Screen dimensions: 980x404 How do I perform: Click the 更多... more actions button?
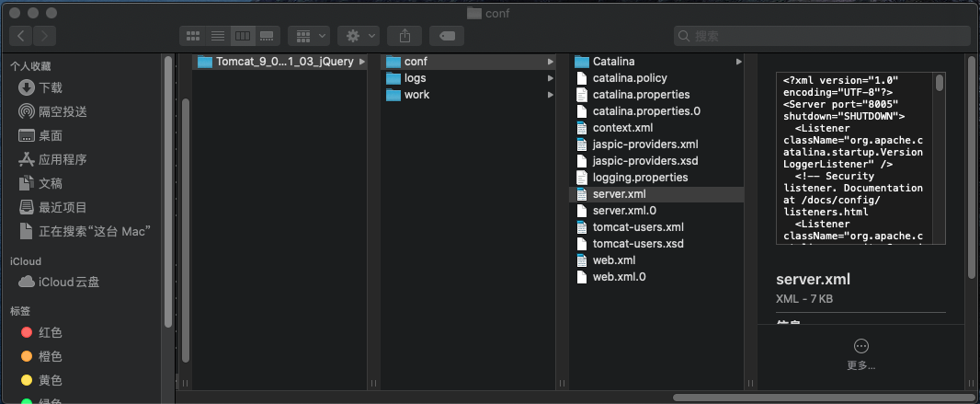[860, 354]
